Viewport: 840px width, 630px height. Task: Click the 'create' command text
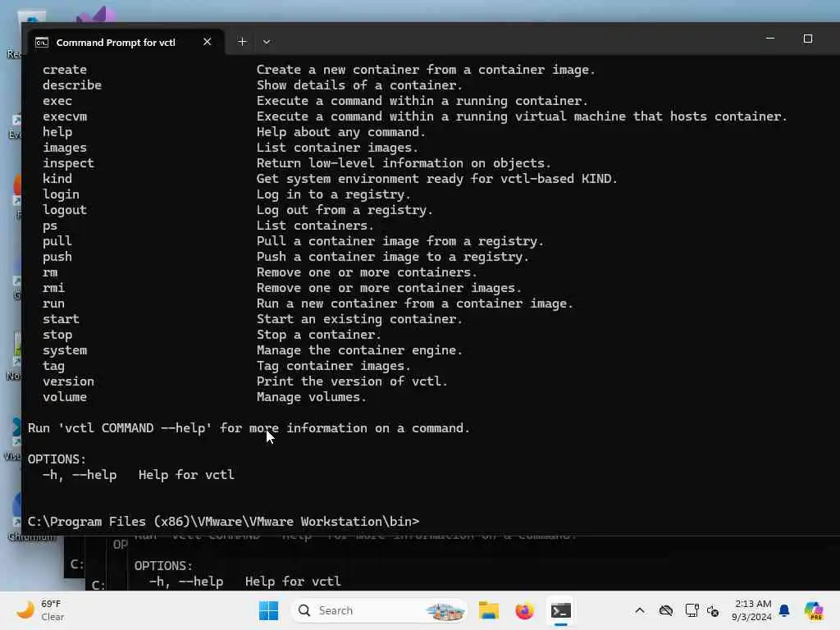(65, 70)
